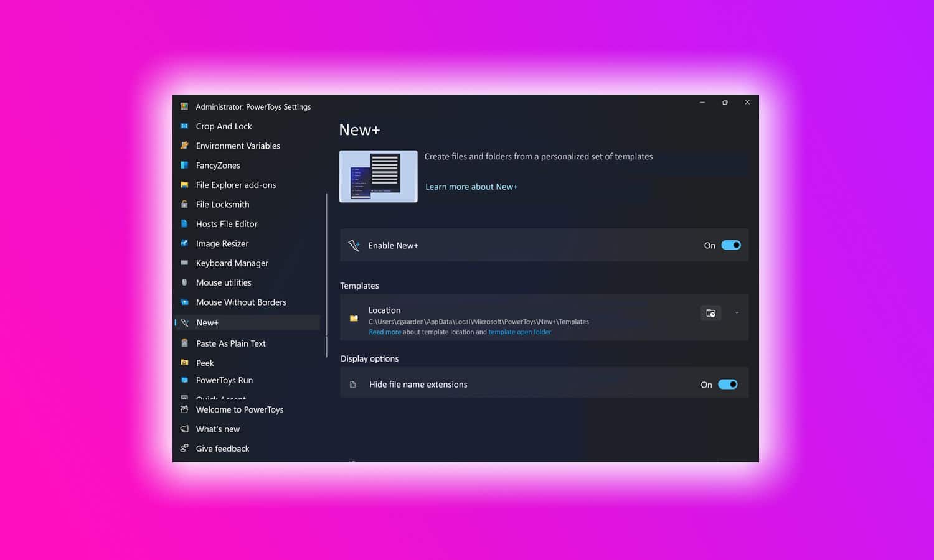Toggle Hide file name extensions switch

point(728,385)
